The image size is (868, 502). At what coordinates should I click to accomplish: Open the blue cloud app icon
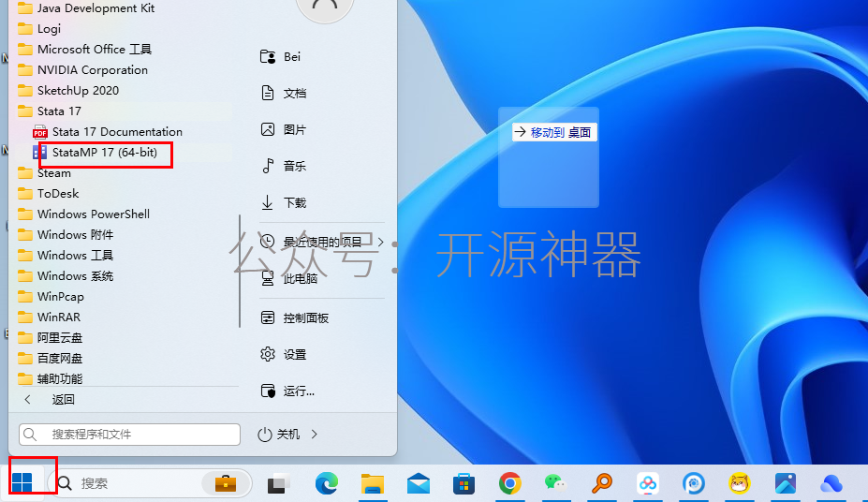pyautogui.click(x=831, y=483)
